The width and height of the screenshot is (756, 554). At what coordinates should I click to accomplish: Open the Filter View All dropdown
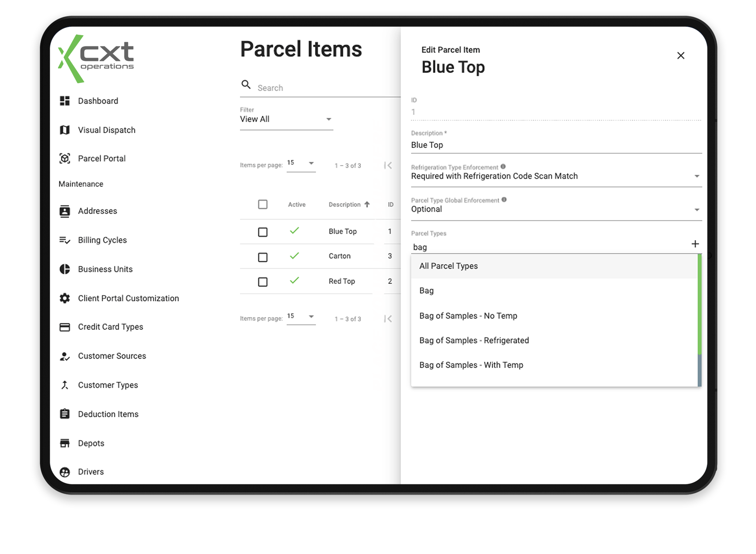coord(286,119)
